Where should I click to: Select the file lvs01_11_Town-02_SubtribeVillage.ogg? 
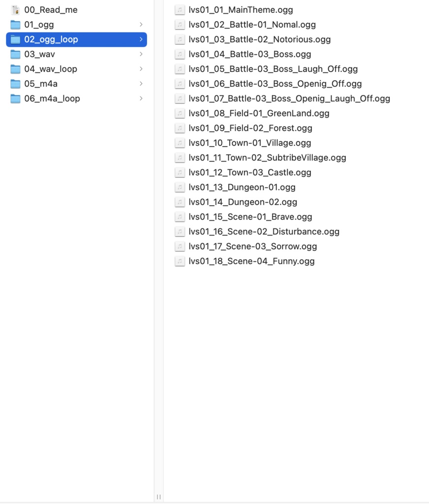tap(267, 158)
